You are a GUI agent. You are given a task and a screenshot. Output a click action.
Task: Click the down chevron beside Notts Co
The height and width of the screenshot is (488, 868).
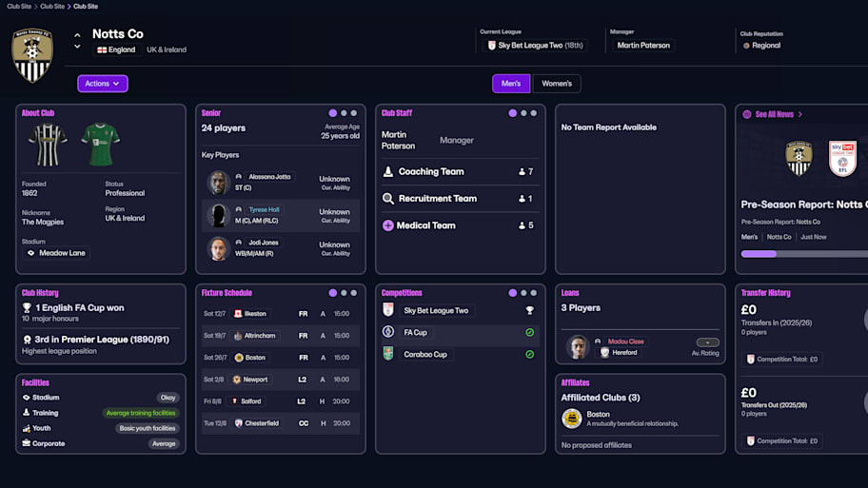point(77,47)
